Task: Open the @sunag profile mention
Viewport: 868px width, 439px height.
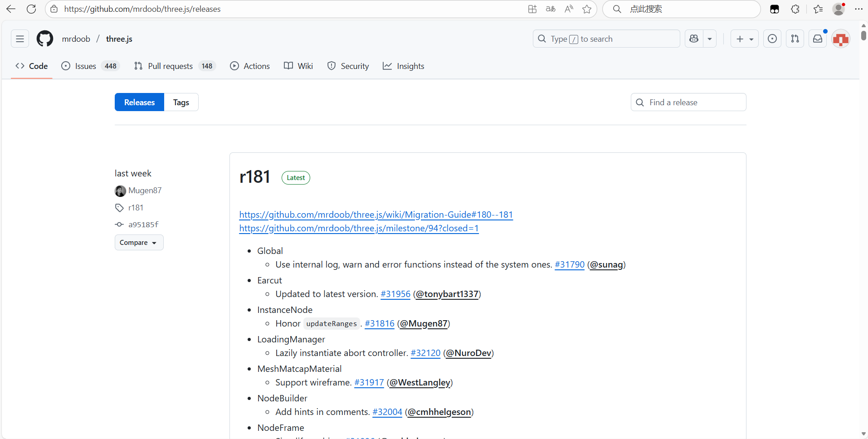Action: (x=606, y=264)
